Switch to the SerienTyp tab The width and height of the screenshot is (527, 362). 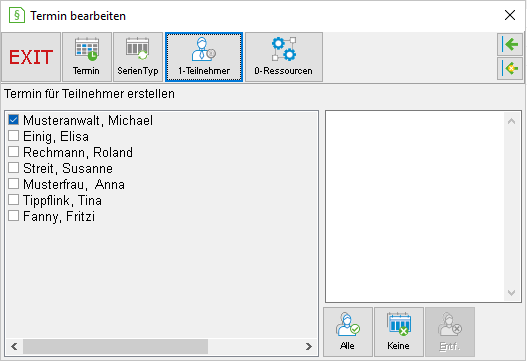[x=138, y=57]
